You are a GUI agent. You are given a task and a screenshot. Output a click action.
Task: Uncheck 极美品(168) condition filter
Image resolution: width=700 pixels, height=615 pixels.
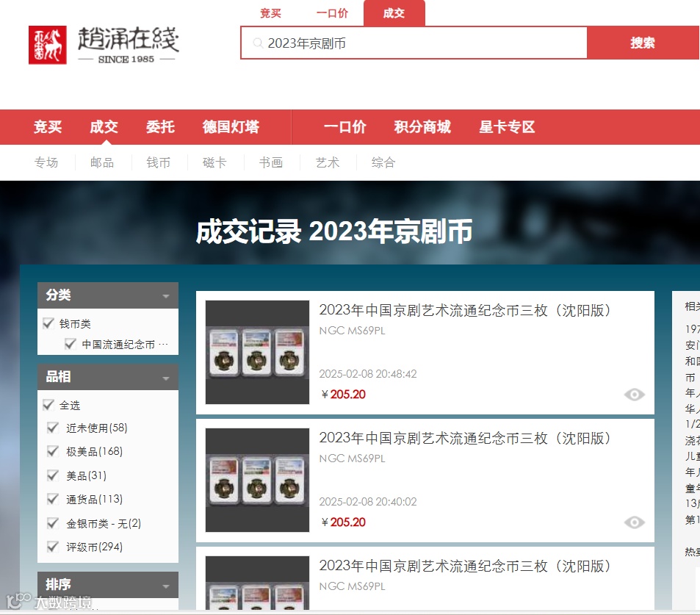click(x=53, y=452)
